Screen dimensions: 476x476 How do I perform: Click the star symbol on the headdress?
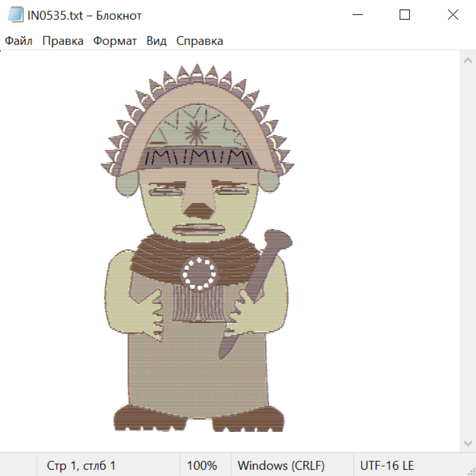pos(195,130)
